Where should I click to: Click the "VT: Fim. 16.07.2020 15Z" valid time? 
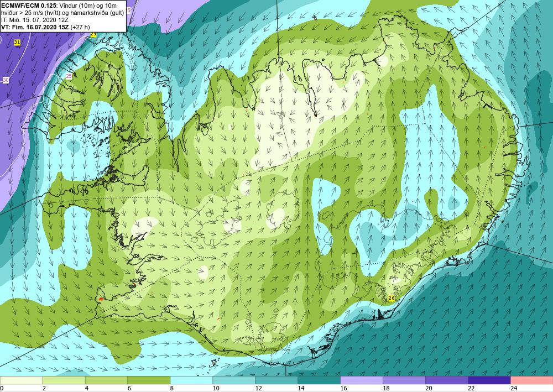click(35, 27)
